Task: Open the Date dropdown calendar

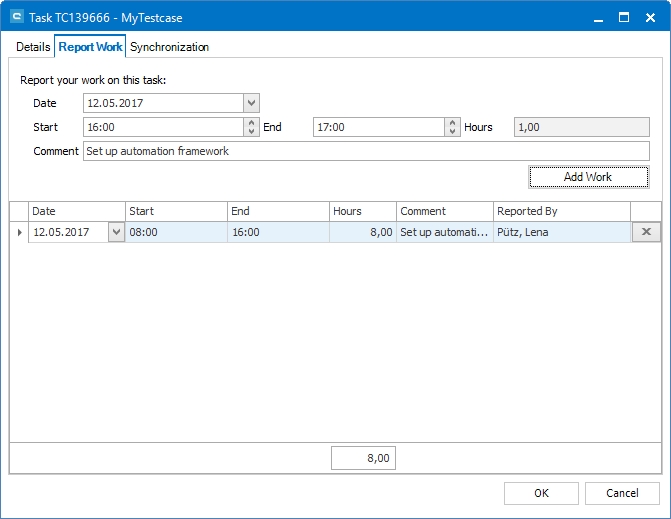Action: coord(251,103)
